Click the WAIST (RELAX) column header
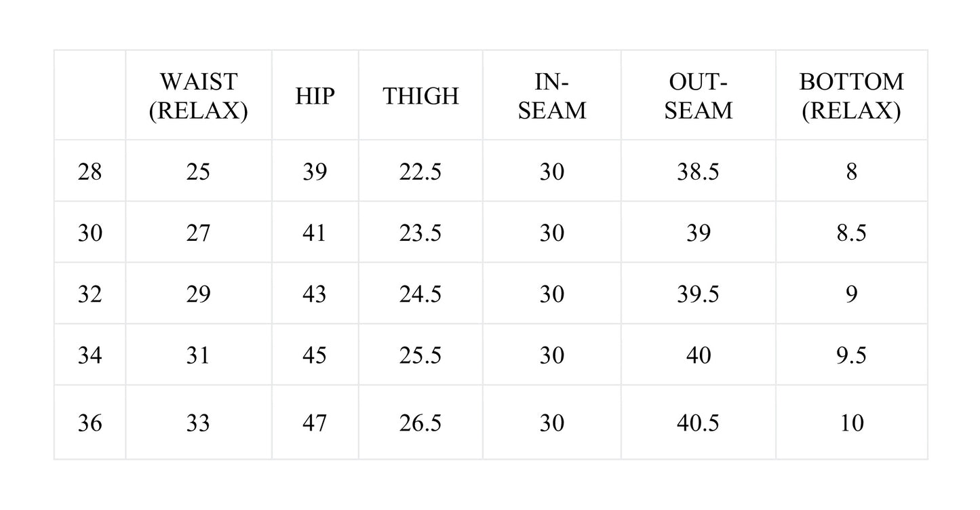Image resolution: width=980 pixels, height=510 pixels. [198, 96]
